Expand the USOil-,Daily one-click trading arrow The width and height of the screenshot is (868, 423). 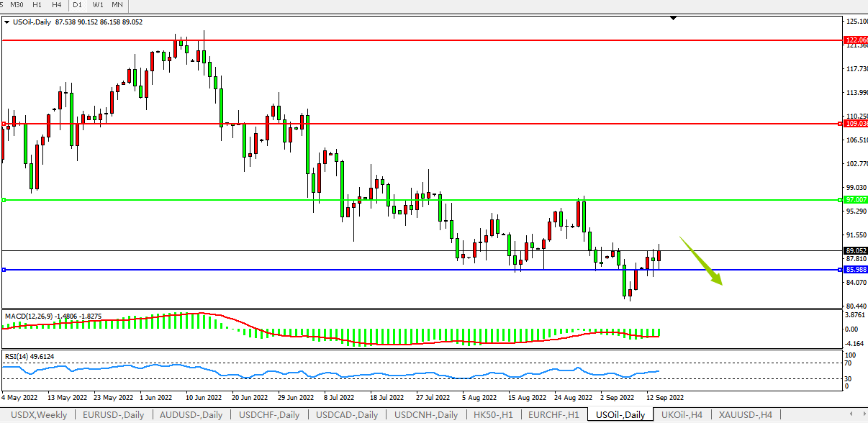[7, 22]
